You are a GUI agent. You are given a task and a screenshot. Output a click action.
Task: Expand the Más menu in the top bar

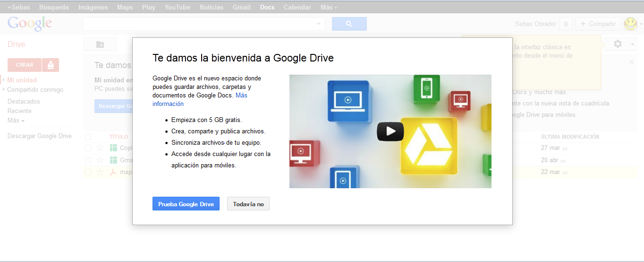pyautogui.click(x=329, y=7)
